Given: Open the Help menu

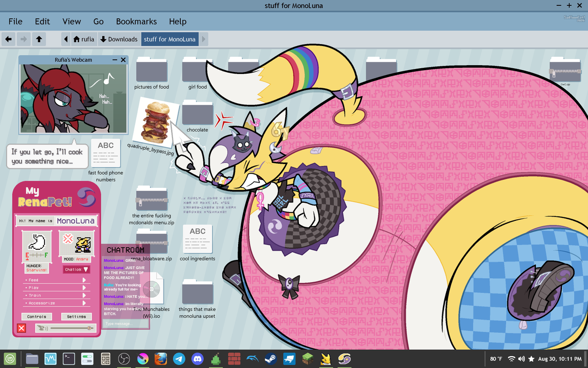Looking at the screenshot, I should click(x=177, y=21).
